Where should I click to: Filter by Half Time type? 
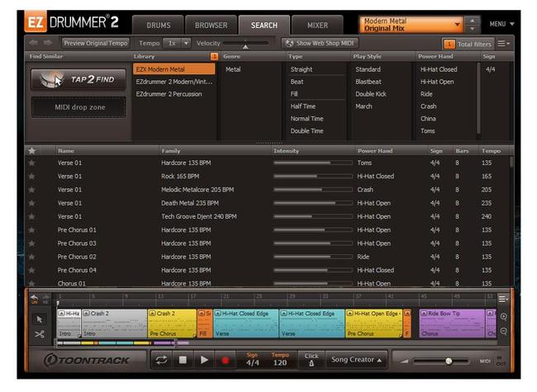pos(302,106)
